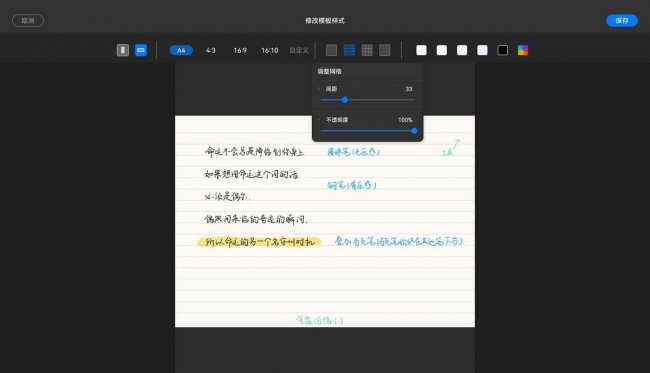
Task: Click the 调整网格 panel title
Action: pos(330,71)
